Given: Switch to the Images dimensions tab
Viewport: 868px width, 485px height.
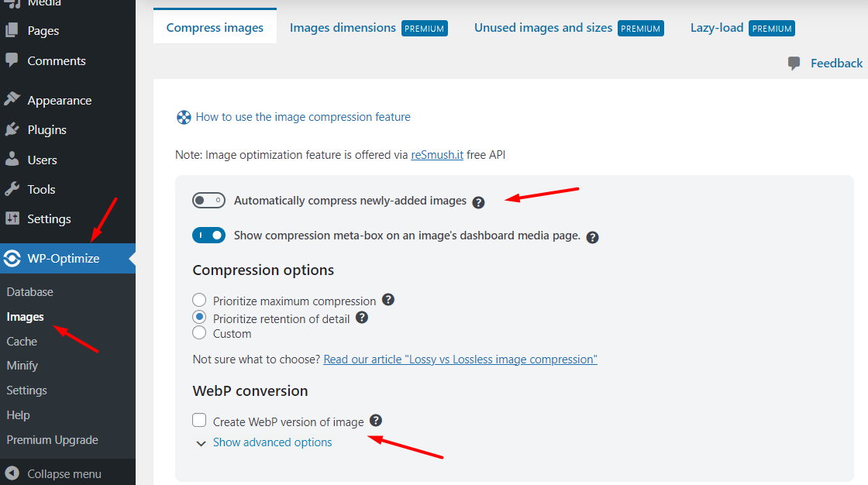Looking at the screenshot, I should click(x=343, y=28).
